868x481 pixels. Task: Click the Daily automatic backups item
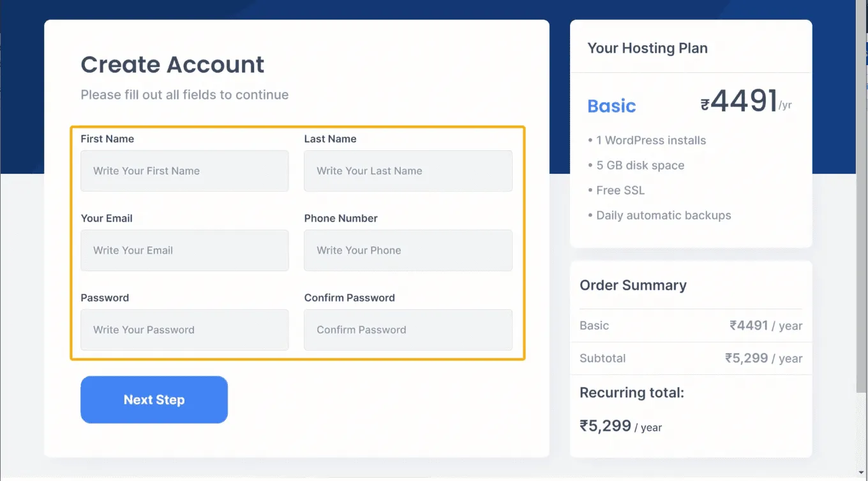click(x=663, y=215)
